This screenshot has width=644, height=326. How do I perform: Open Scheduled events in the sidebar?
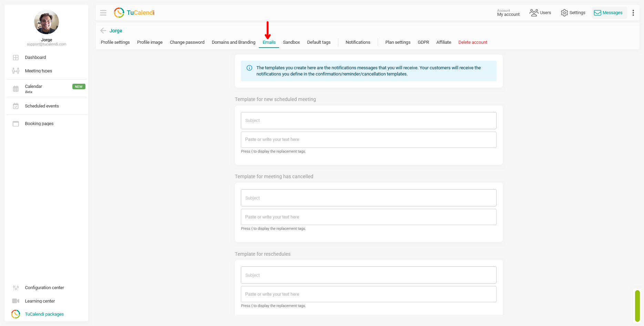[x=42, y=106]
